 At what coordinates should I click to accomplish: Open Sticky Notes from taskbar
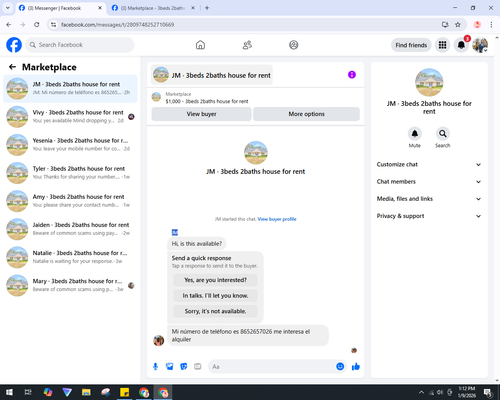(125, 392)
